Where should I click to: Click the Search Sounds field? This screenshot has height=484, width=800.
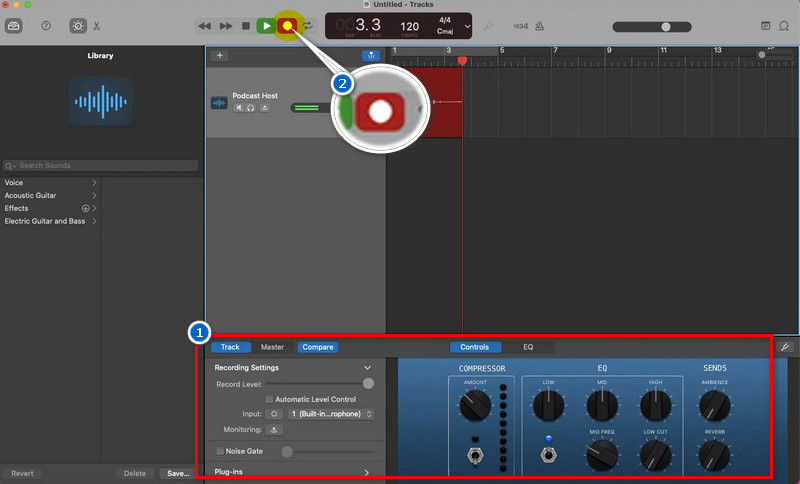tap(101, 165)
